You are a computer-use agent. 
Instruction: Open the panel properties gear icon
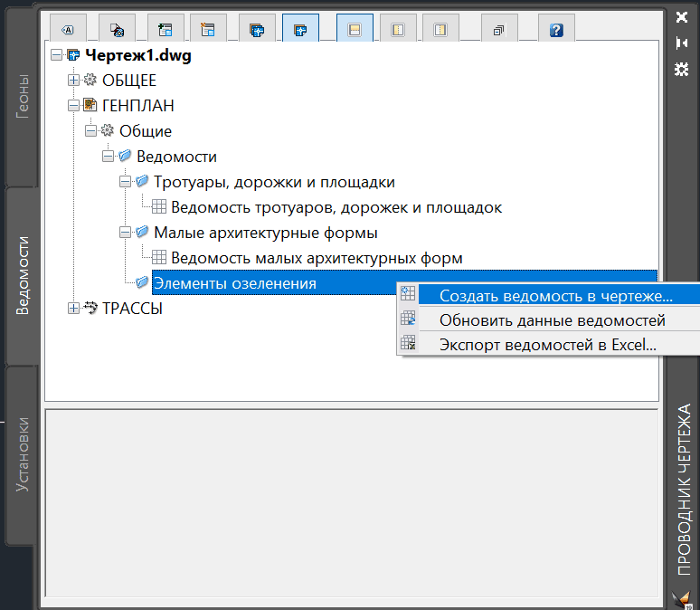coord(681,70)
